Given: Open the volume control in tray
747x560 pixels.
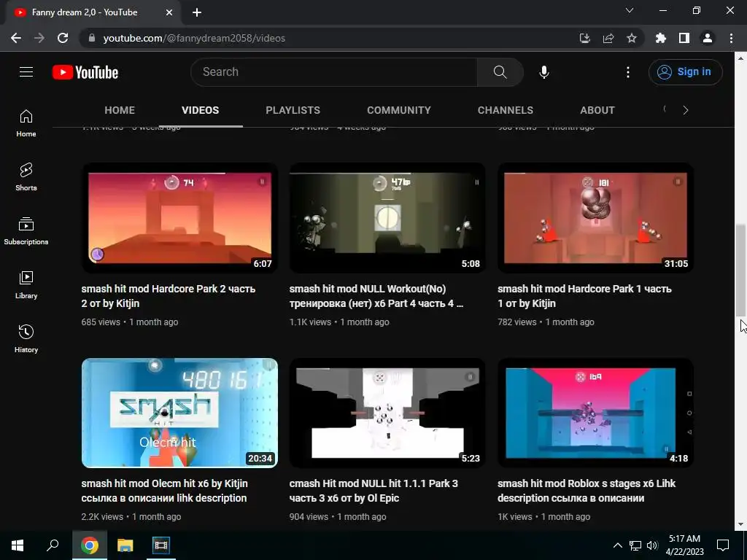Looking at the screenshot, I should click(652, 545).
